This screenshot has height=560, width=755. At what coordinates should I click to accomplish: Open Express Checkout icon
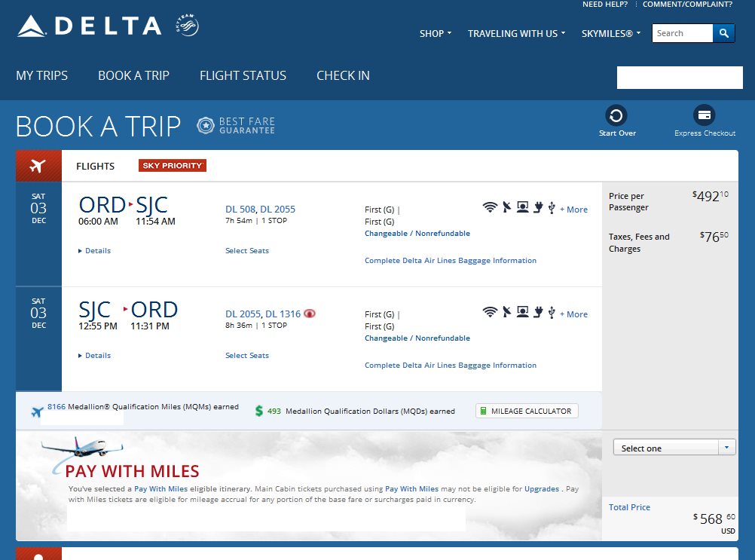[705, 115]
